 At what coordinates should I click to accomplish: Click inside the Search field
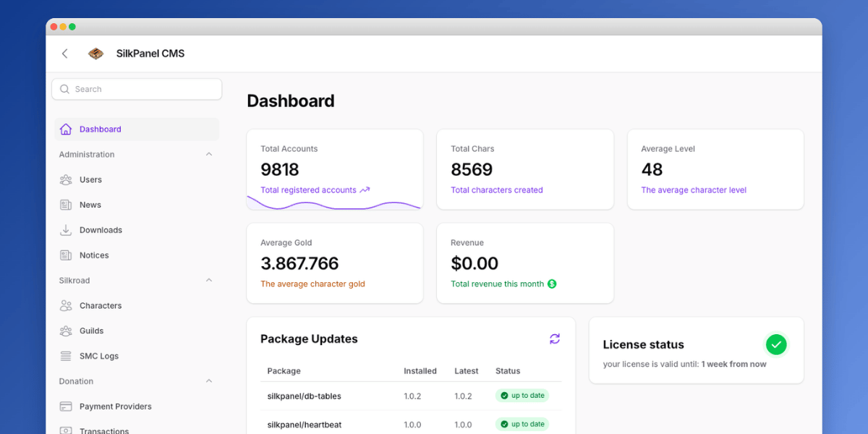tap(136, 88)
